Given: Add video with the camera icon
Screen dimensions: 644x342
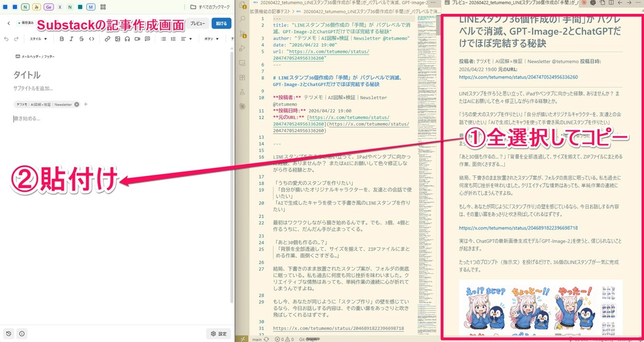Looking at the screenshot, I should click(x=137, y=39).
